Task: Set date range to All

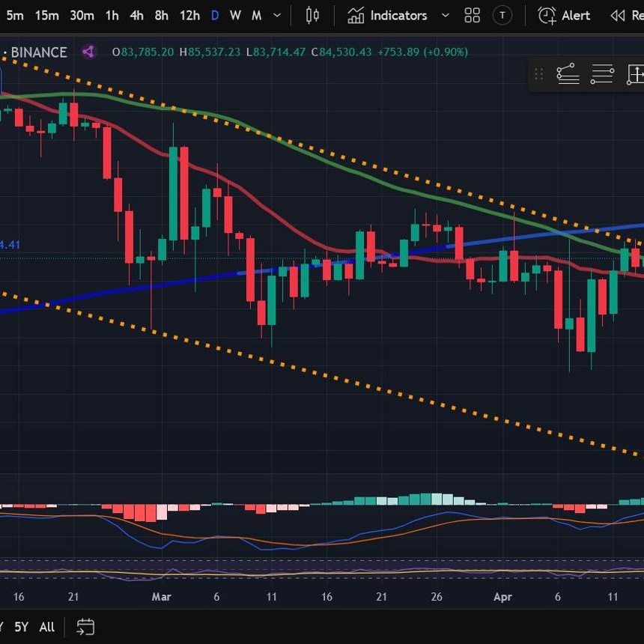Action: [x=47, y=627]
